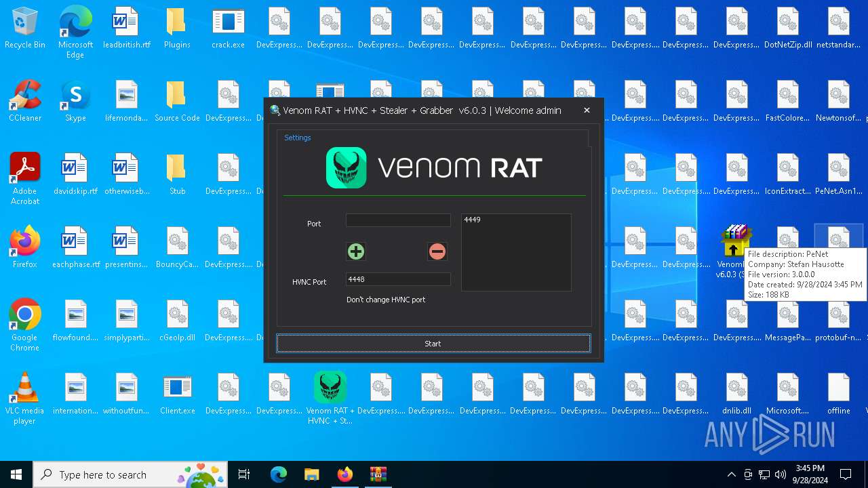868x488 pixels.
Task: Open the Source Code folder
Action: (177, 102)
